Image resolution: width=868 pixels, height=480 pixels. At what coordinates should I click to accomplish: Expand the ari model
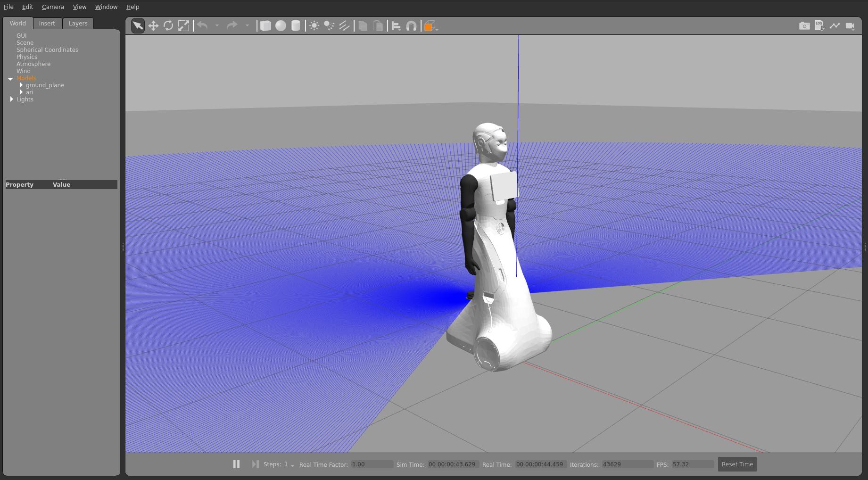[x=21, y=92]
